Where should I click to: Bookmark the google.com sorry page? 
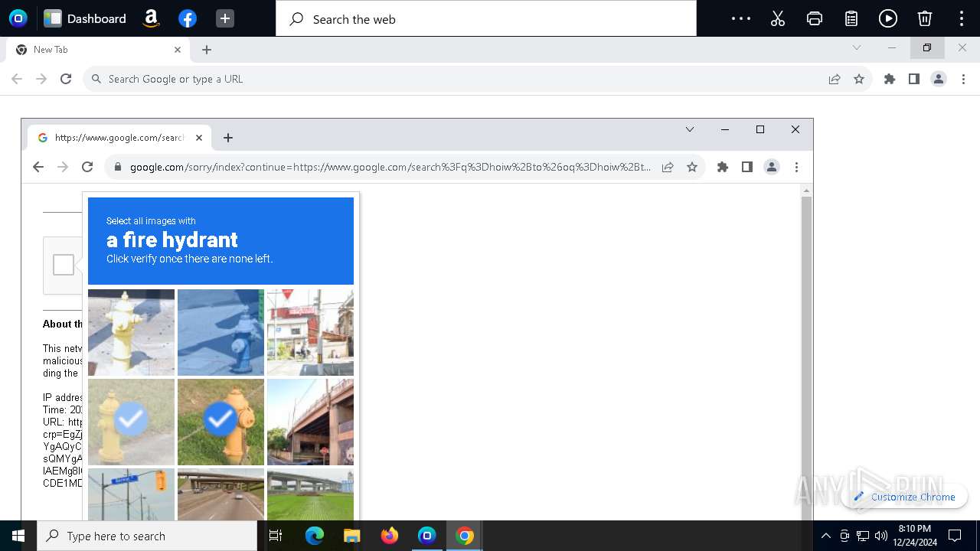(x=692, y=167)
